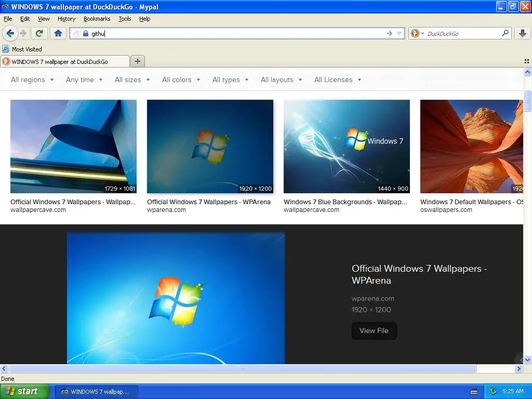Open Official Windows 7 Wallpapers - WPArena thumbnail title
The width and height of the screenshot is (532, 399).
pos(209,202)
